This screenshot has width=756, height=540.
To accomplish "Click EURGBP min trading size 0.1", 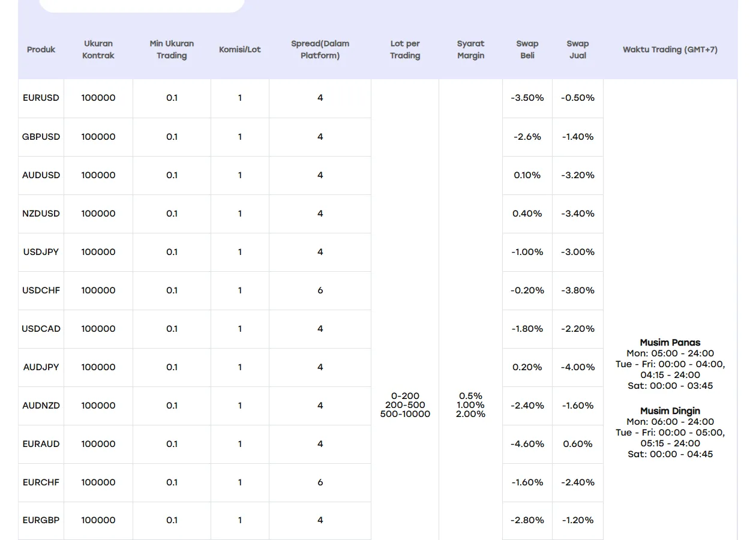I will pyautogui.click(x=172, y=520).
